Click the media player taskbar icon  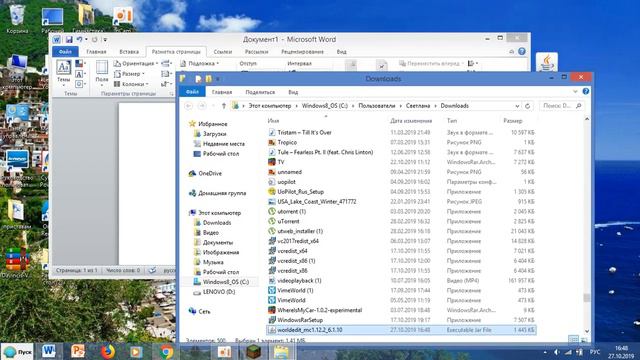pos(136,351)
